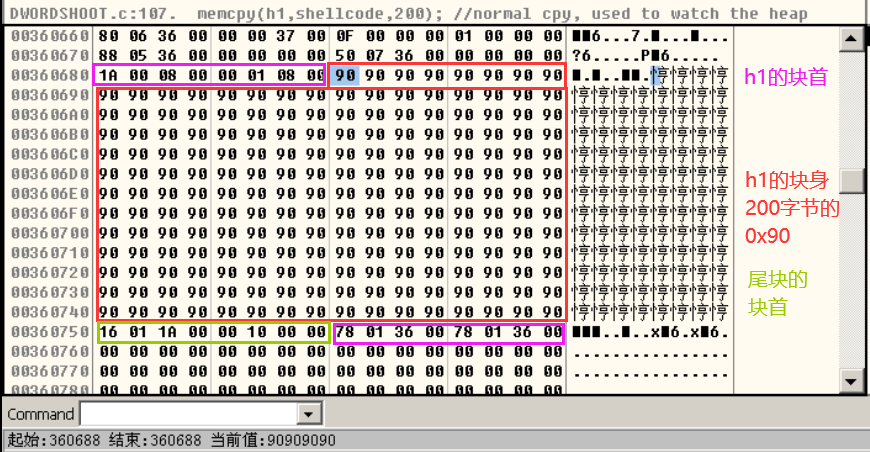Select address 00360710 in the dump
This screenshot has width=870, height=452.
point(50,253)
